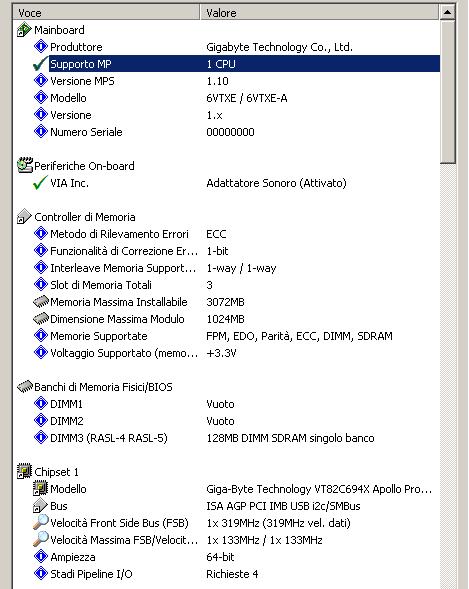Click the scrollbar up arrow
The width and height of the screenshot is (469, 589).
(447, 12)
